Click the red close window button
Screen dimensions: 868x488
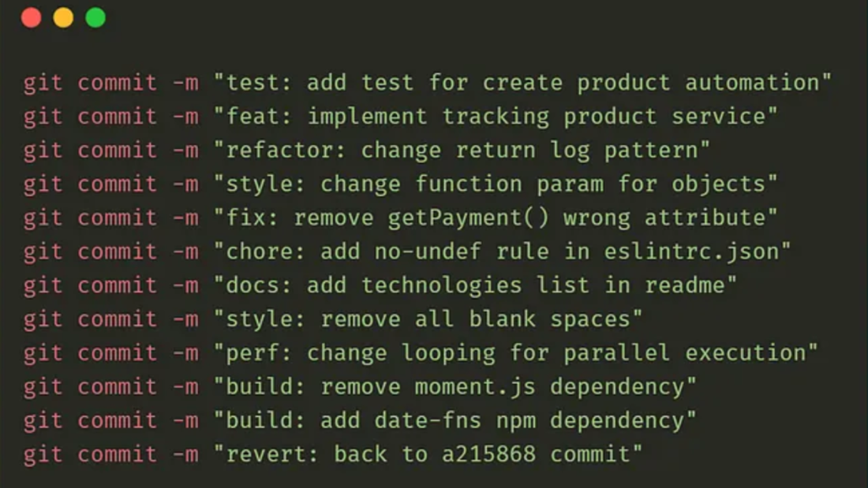click(x=31, y=17)
